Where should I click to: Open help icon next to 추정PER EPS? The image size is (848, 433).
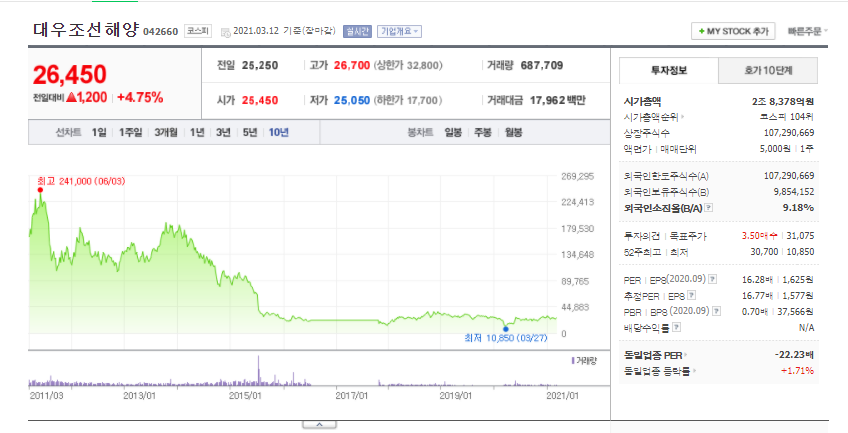[x=691, y=295]
